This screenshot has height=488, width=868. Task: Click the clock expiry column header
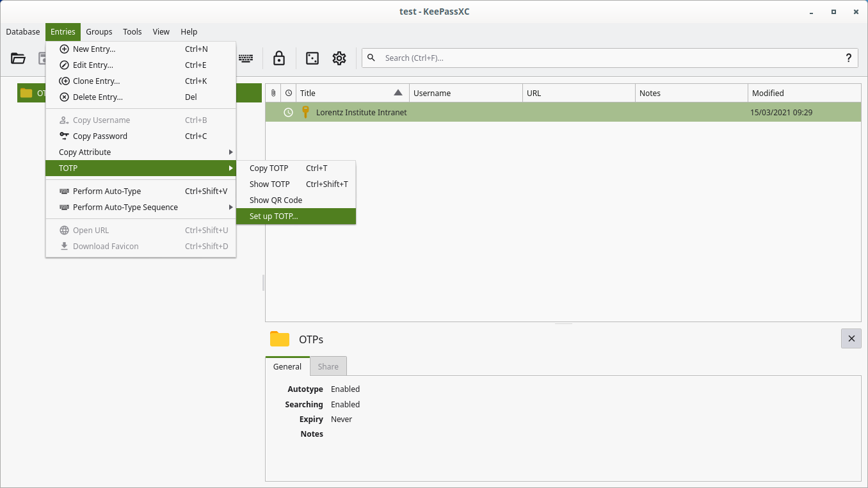289,93
